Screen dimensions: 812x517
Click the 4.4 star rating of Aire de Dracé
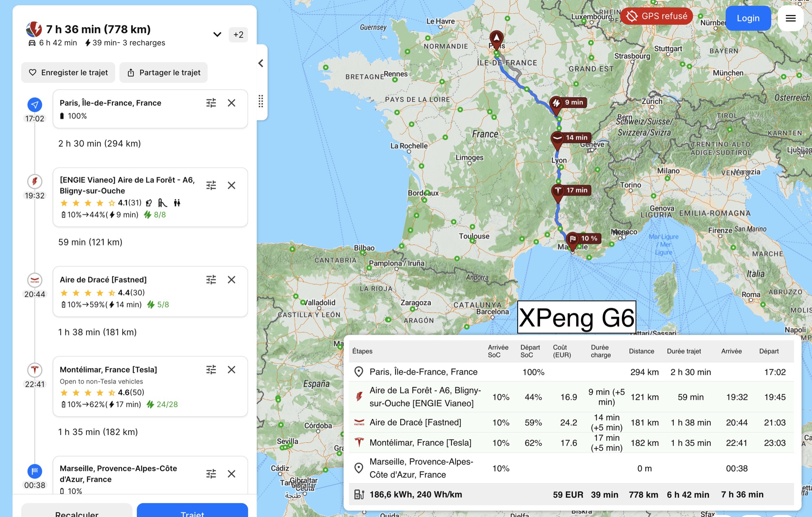[x=102, y=293]
